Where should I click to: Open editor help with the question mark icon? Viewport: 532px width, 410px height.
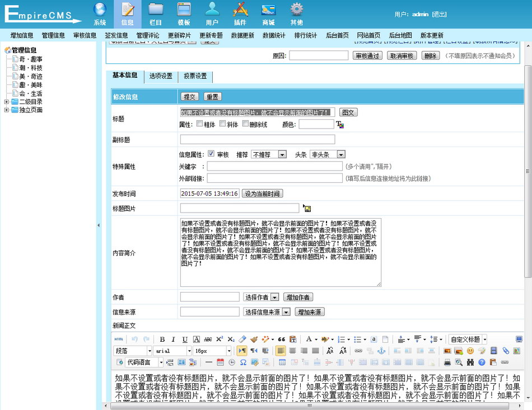(x=482, y=362)
